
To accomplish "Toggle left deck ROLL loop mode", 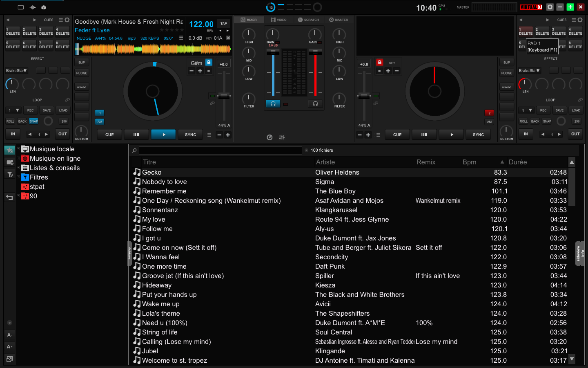I will 10,121.
